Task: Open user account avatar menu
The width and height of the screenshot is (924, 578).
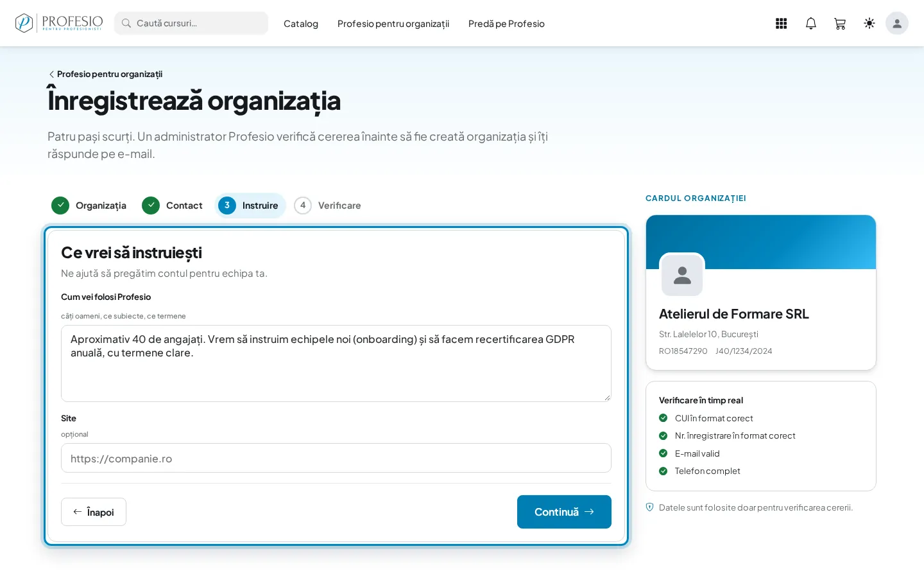Action: 897,23
